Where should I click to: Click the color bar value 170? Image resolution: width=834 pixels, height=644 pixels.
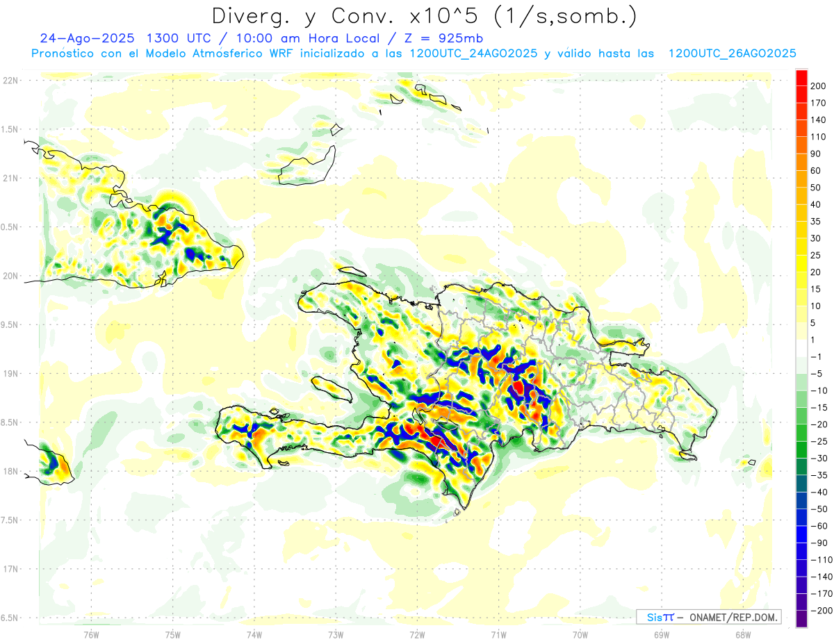[818, 103]
